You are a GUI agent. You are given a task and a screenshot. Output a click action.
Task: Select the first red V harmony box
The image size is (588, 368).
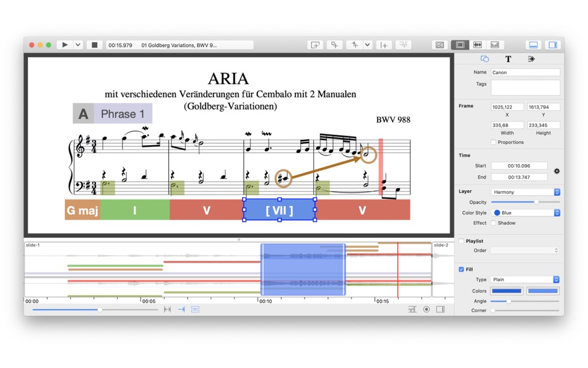(x=206, y=210)
